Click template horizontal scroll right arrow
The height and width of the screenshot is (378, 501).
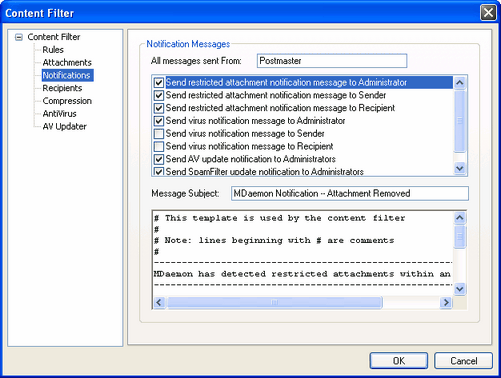[446, 302]
